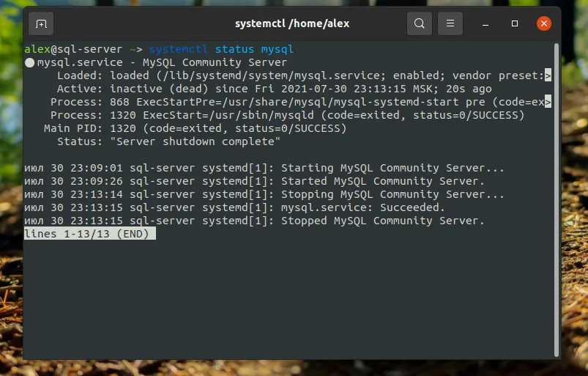Click the 'alex@sql-server' prompt text
588x376 pixels.
coord(73,49)
